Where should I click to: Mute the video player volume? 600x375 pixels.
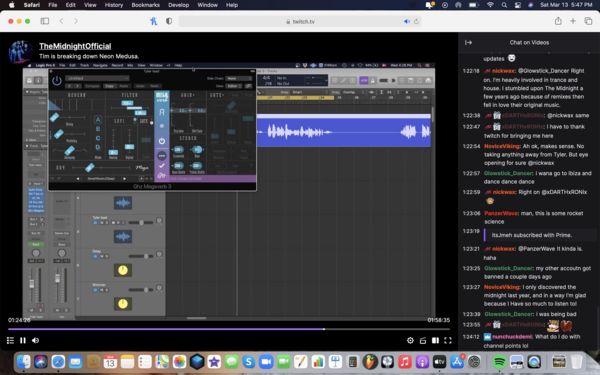(36, 340)
